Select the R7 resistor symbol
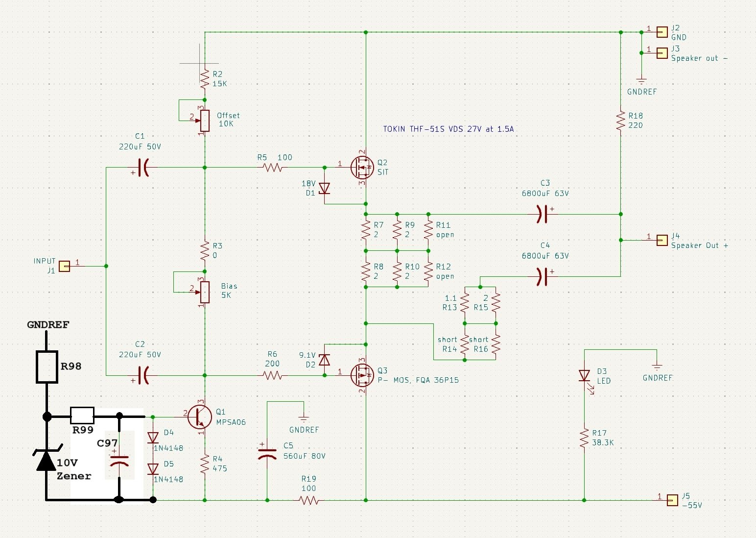 point(366,230)
